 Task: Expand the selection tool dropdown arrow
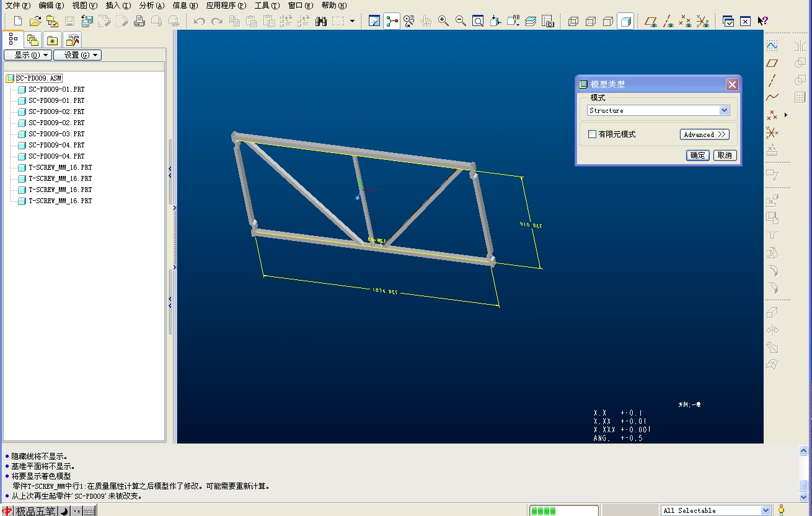pos(352,21)
